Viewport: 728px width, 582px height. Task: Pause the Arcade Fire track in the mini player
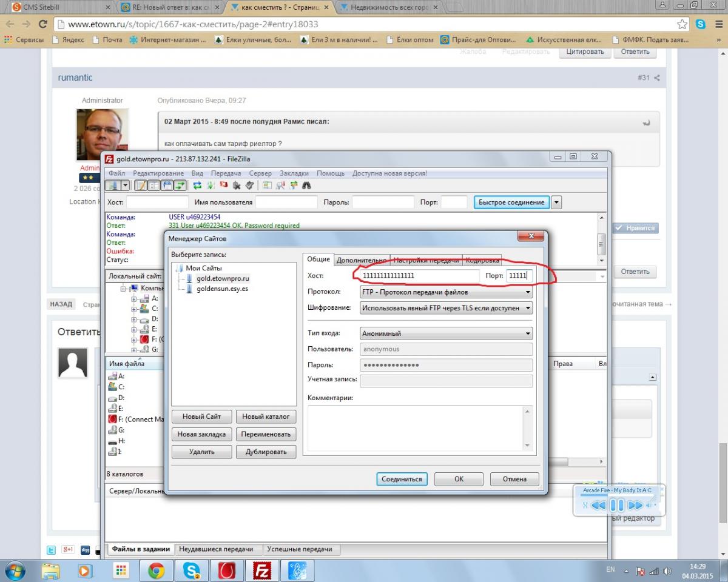[x=616, y=505]
